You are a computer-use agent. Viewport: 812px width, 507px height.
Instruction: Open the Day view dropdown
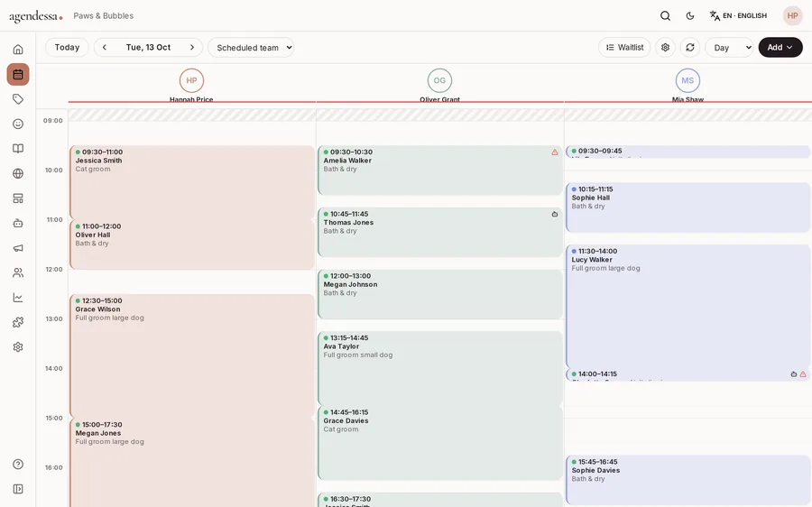pos(730,48)
